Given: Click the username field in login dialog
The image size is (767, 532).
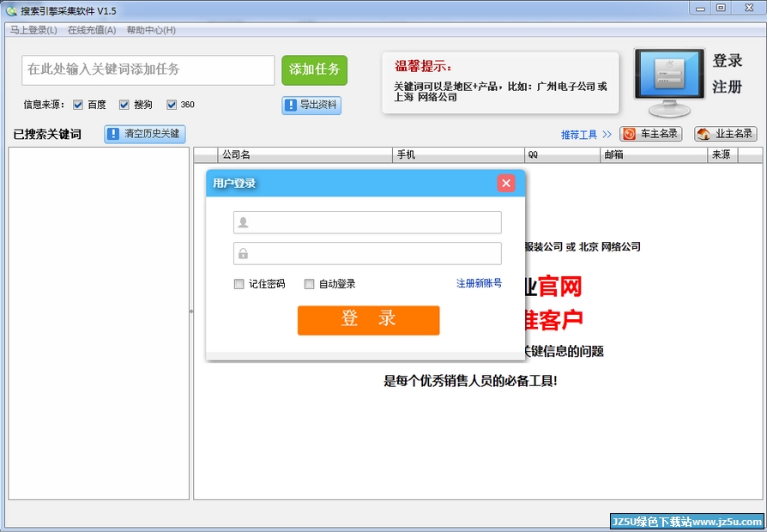Looking at the screenshot, I should [x=367, y=223].
